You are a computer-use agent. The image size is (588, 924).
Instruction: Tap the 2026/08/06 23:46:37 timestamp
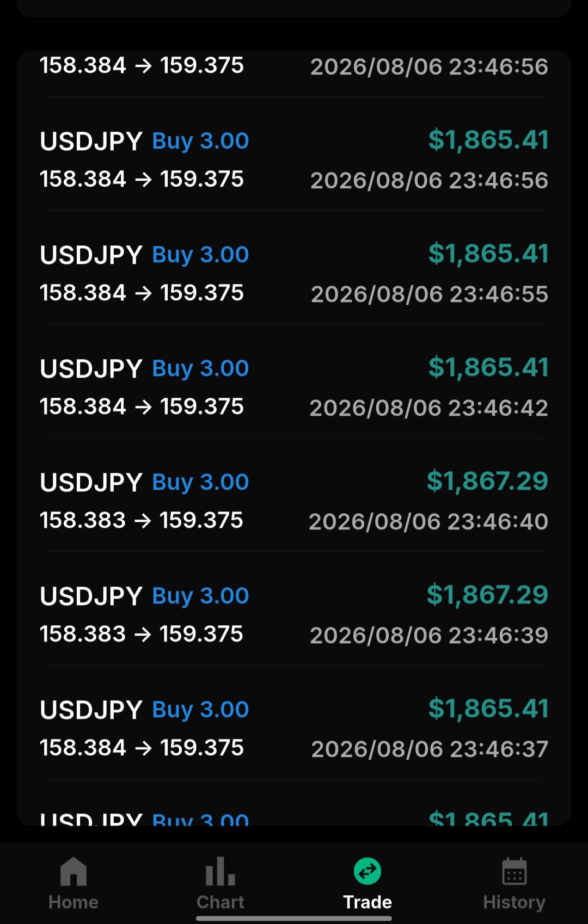pos(430,749)
